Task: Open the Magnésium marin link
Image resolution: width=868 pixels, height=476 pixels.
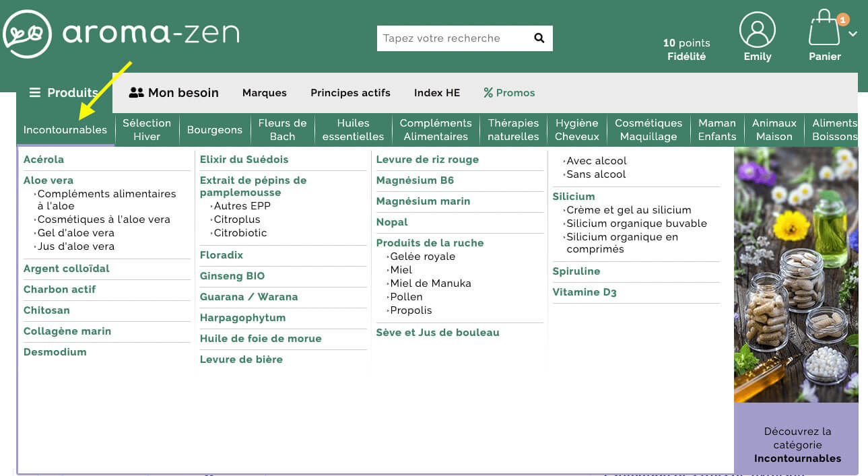Action: click(x=424, y=201)
